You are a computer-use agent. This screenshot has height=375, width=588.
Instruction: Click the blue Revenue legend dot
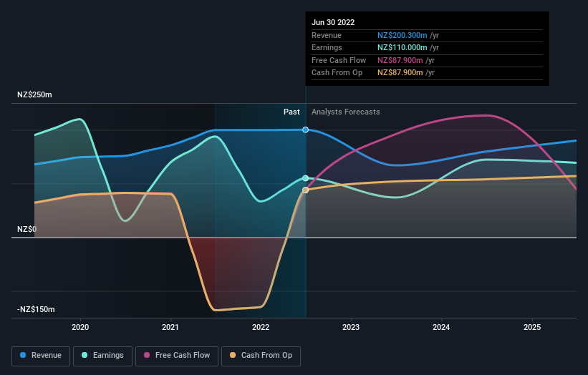(23, 355)
